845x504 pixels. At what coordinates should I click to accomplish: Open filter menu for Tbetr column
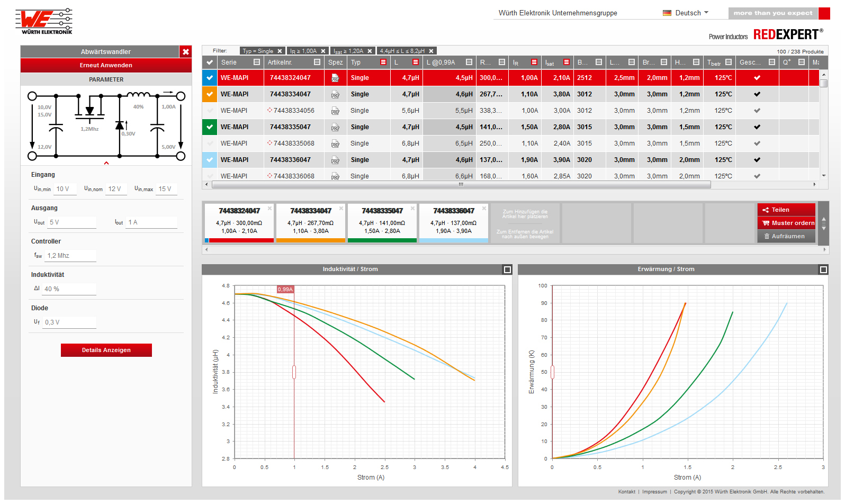coord(729,62)
